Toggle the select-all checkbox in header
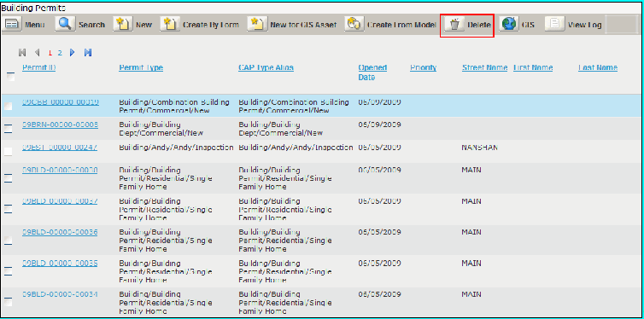644x319 pixels. pos(11,77)
